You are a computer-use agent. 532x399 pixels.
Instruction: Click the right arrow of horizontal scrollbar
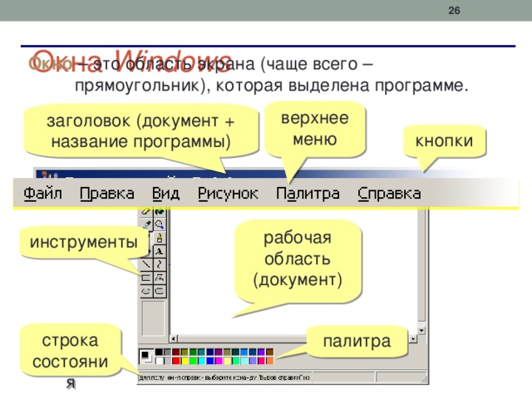tap(413, 338)
